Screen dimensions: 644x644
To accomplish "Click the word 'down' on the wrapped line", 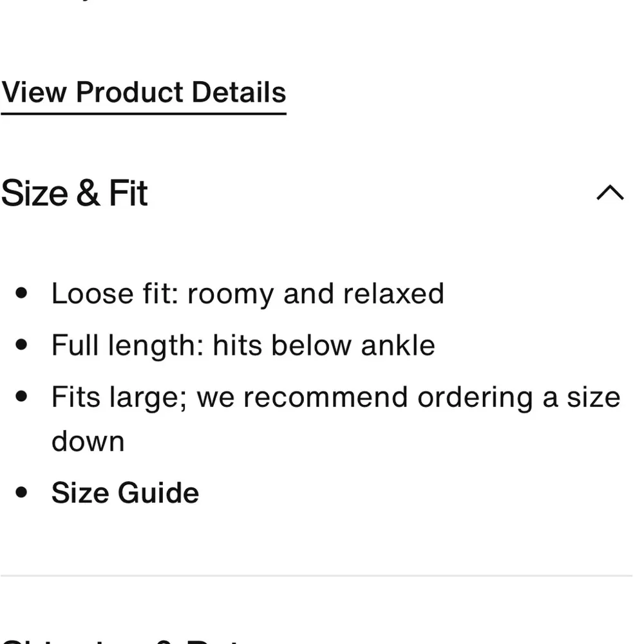I will [x=88, y=442].
